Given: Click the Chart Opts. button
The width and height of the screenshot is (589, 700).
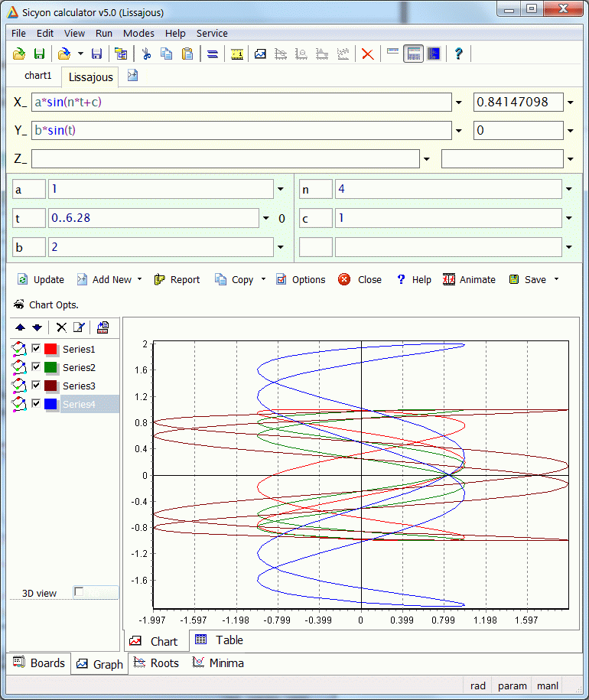Looking at the screenshot, I should coord(46,305).
